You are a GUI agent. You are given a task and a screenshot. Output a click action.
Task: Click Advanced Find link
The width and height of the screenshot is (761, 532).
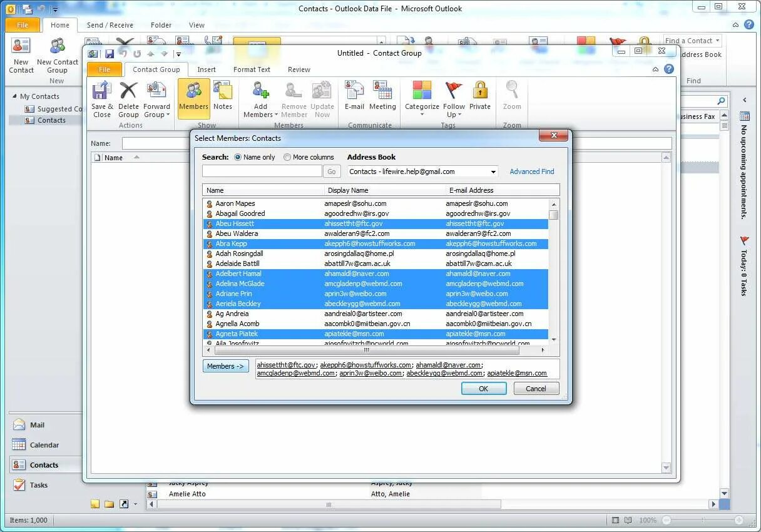click(532, 171)
